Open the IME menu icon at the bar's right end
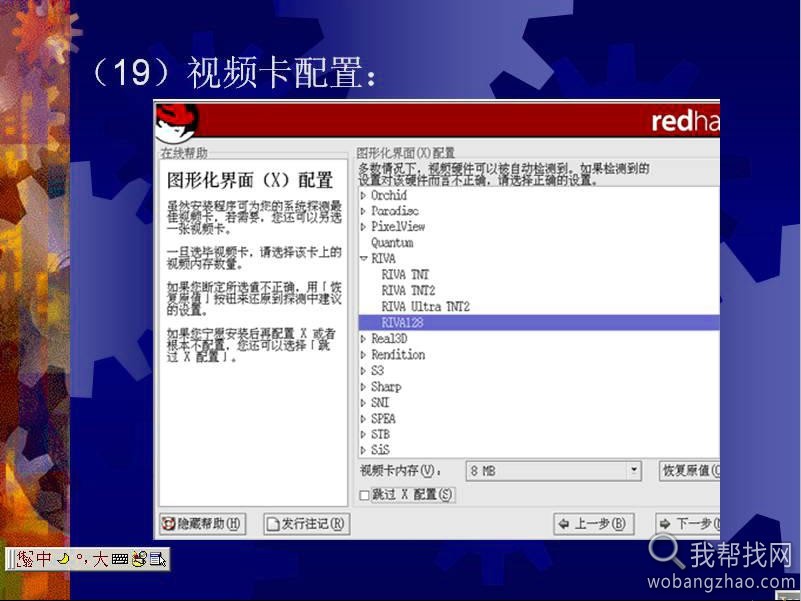The height and width of the screenshot is (601, 801). tap(158, 559)
